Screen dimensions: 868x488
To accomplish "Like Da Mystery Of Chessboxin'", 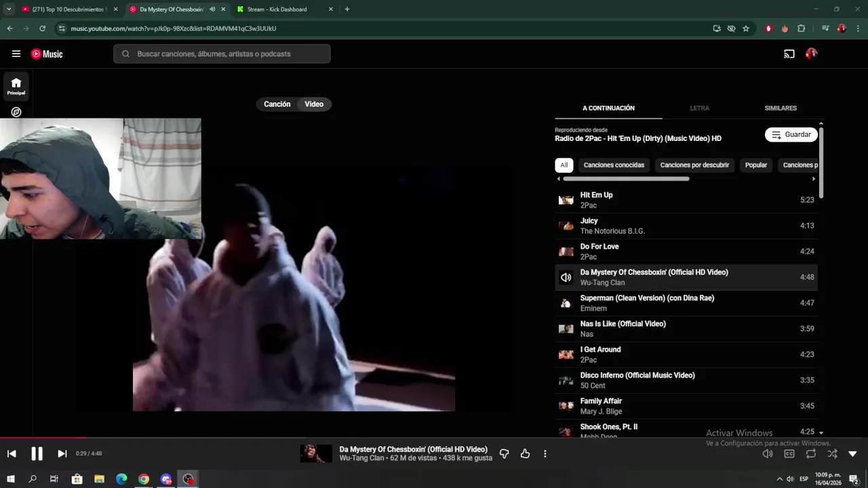I will (x=525, y=454).
